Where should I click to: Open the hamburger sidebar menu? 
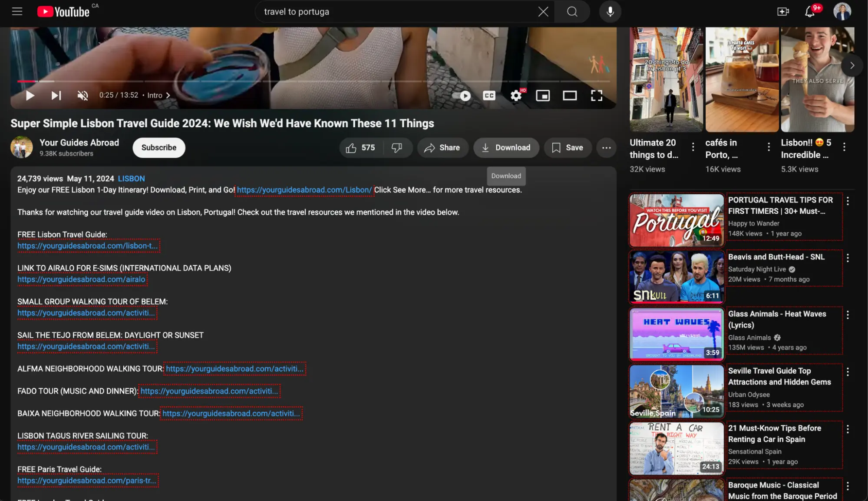pos(16,11)
